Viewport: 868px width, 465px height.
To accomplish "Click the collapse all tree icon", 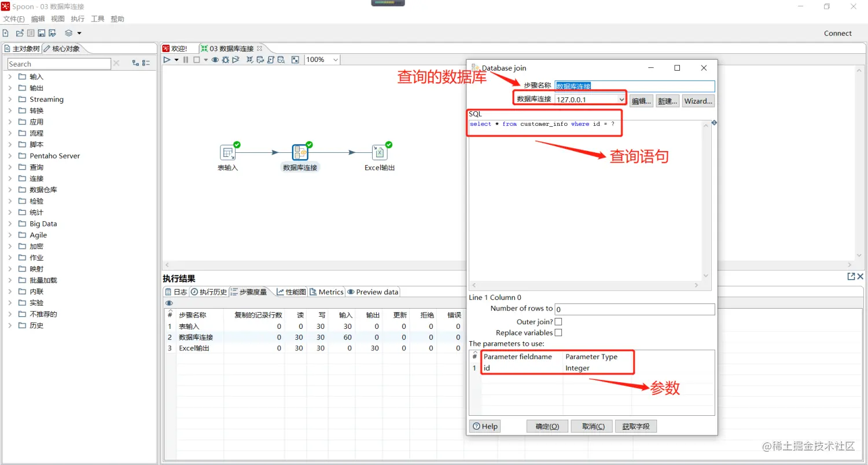I will pos(146,63).
